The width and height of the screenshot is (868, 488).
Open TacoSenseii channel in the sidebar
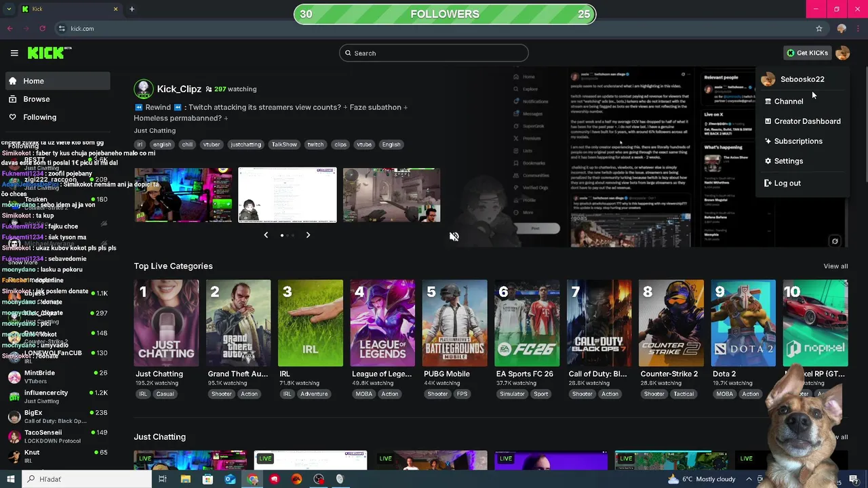[x=58, y=436]
